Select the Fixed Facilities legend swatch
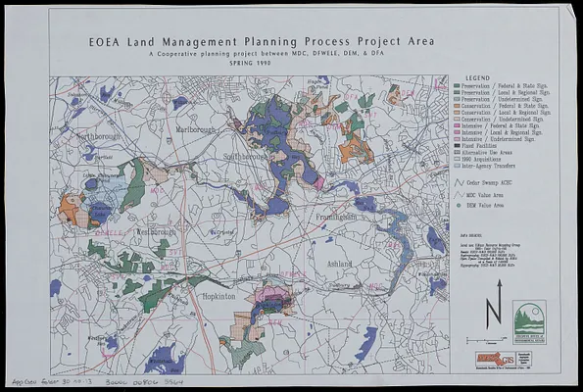The width and height of the screenshot is (583, 392). [457, 146]
